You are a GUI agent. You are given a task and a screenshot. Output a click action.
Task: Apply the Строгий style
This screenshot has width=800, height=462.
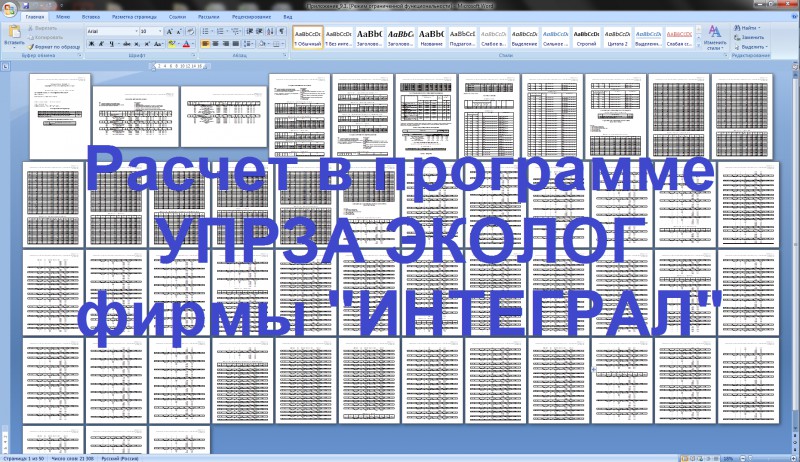(586, 37)
